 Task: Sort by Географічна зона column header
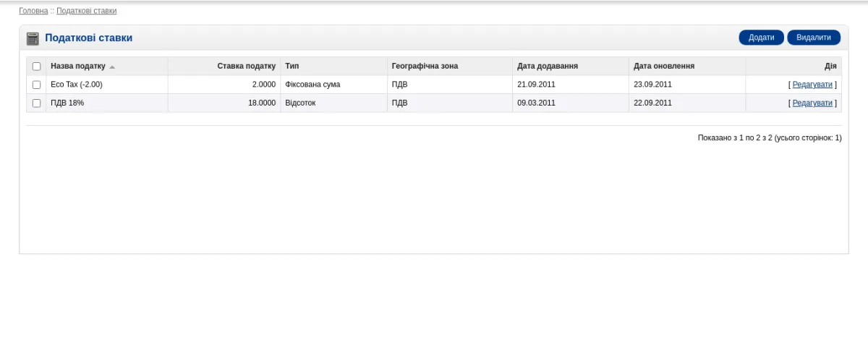[425, 66]
